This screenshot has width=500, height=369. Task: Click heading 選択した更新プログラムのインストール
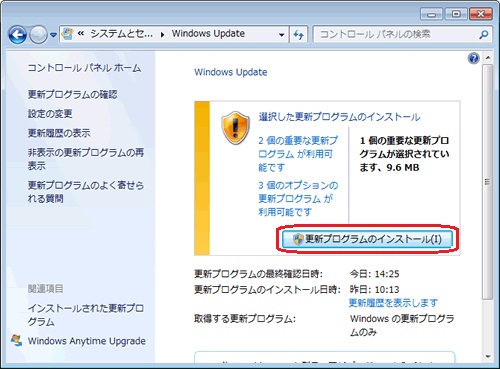(x=339, y=117)
